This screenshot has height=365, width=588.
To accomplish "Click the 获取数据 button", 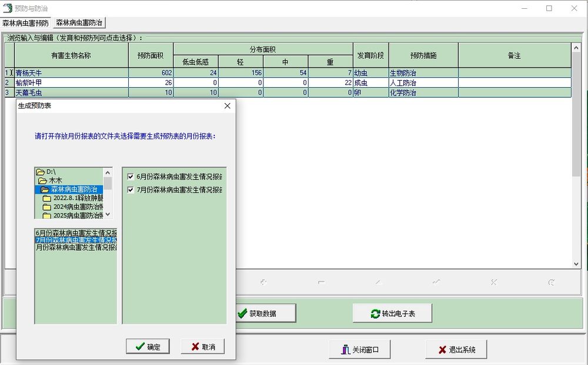I will pyautogui.click(x=266, y=313).
